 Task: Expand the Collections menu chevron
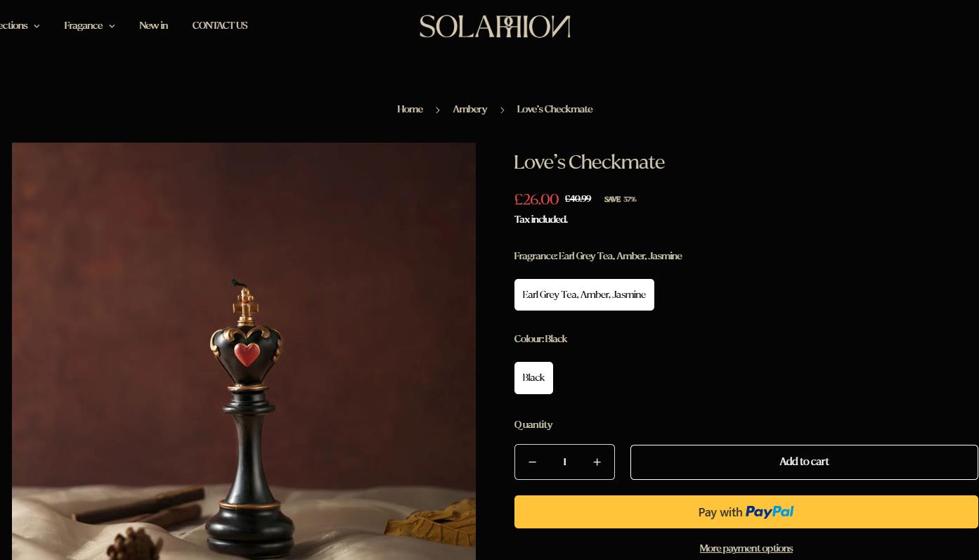coord(37,26)
